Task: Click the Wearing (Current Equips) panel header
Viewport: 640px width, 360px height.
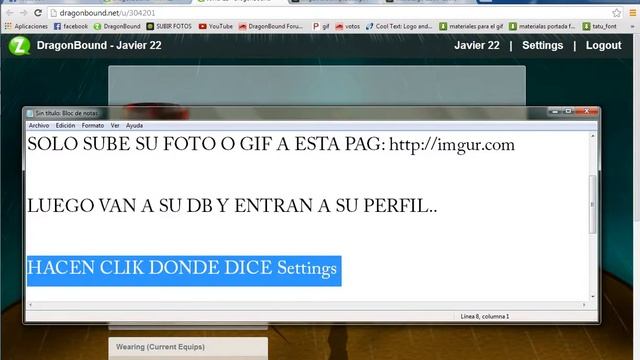Action: coord(188,347)
